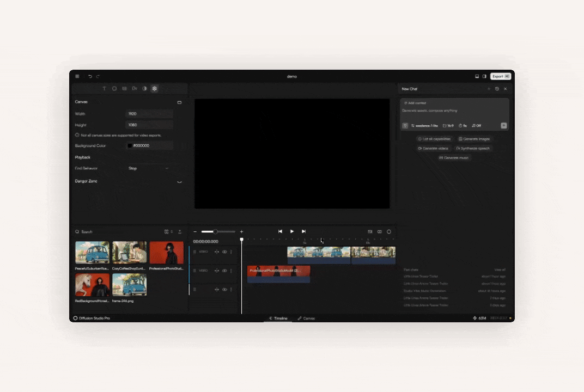This screenshot has height=392, width=584.
Task: Open the seedance-1-lite model selector
Action: pos(424,126)
